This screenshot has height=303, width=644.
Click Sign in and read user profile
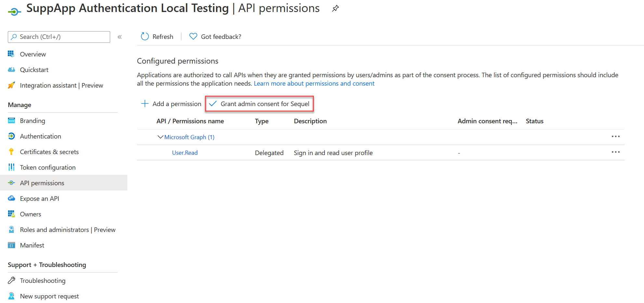tap(333, 152)
